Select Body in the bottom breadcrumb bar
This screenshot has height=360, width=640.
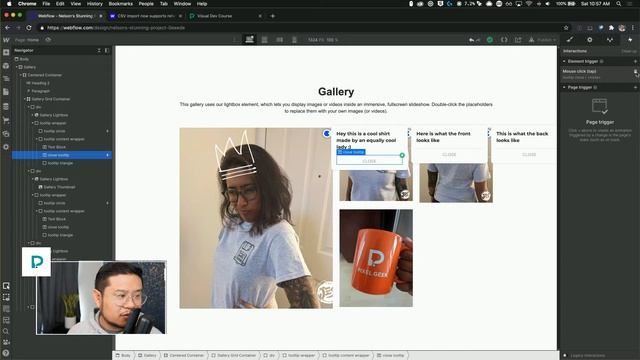(123, 356)
